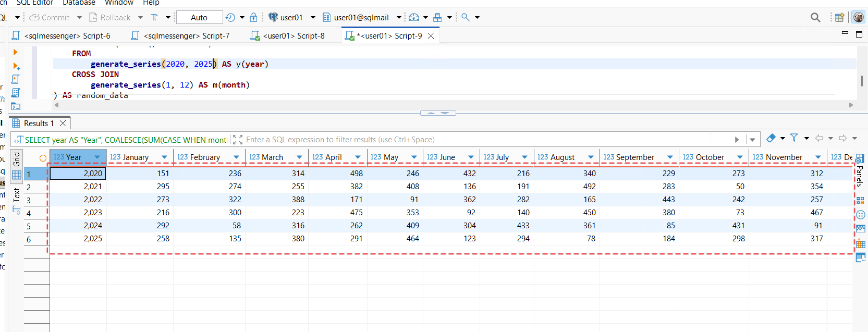Click cell 498 in April column

338,173
